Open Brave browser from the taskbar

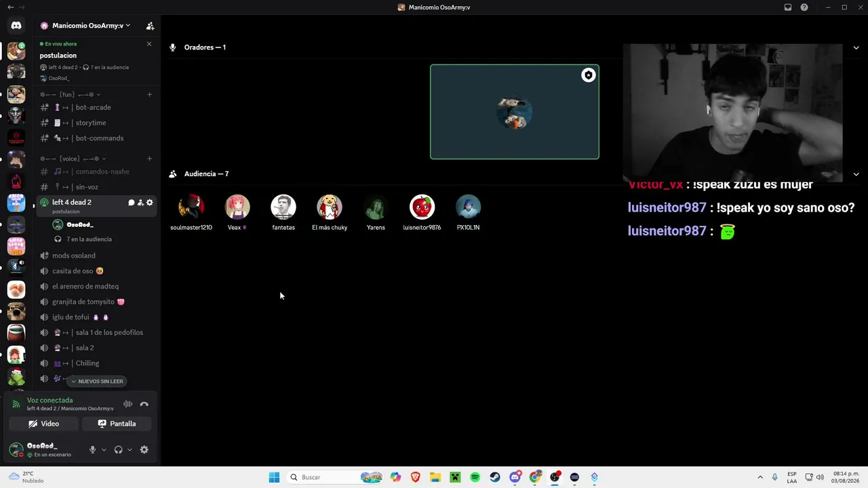[415, 477]
